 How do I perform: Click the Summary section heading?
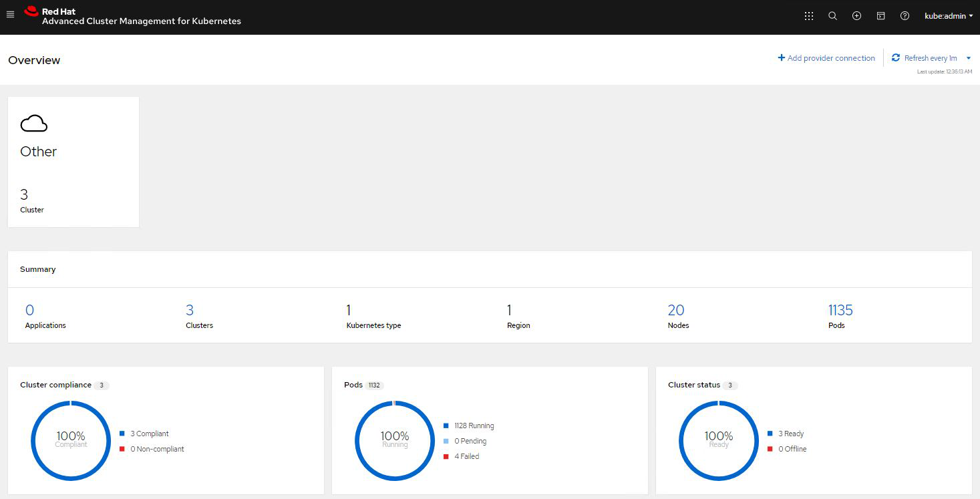point(38,269)
